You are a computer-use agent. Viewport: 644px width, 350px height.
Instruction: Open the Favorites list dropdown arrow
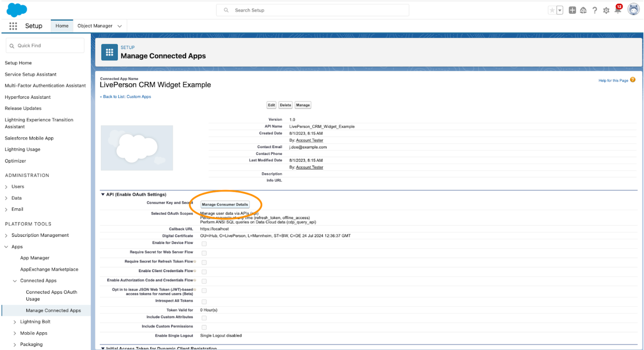pos(560,10)
